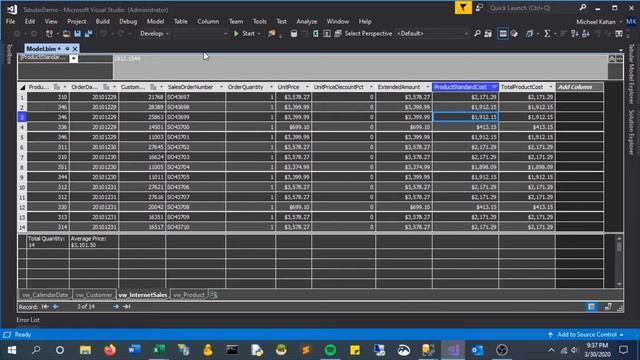Pin the Model.bim tab
Screen dimensions: 640x360
click(67, 49)
